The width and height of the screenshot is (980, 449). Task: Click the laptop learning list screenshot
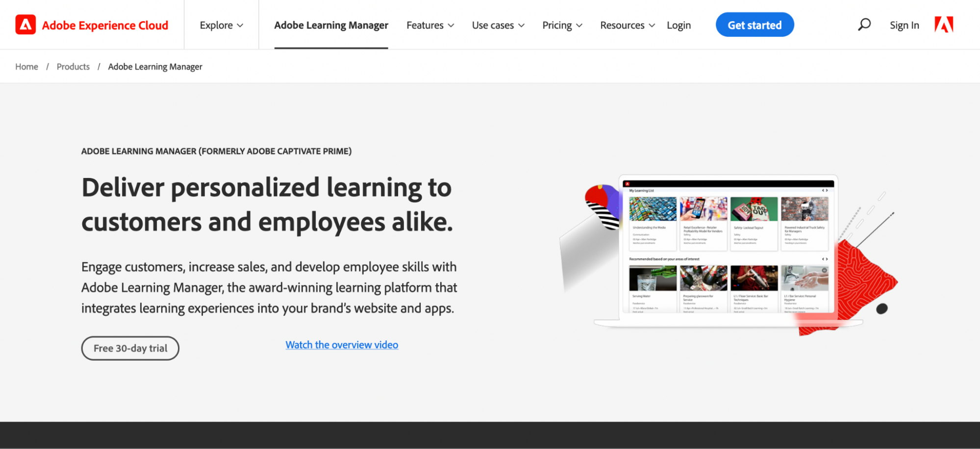click(728, 250)
